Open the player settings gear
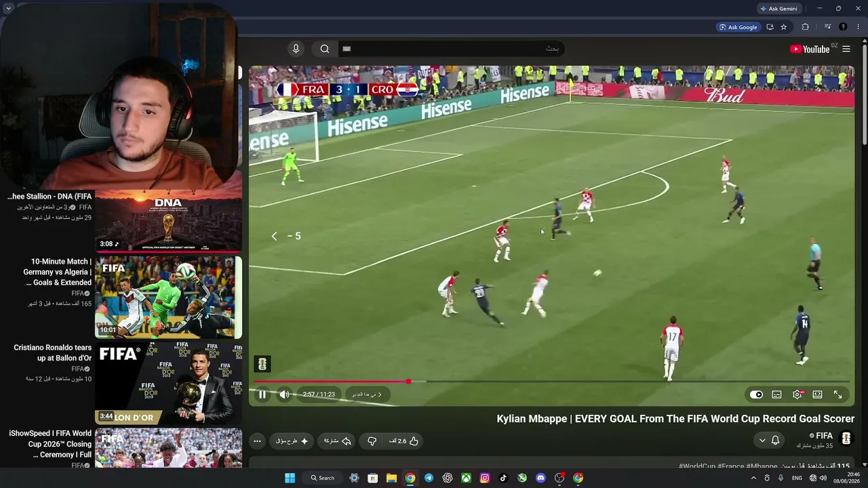868x488 pixels. point(797,394)
